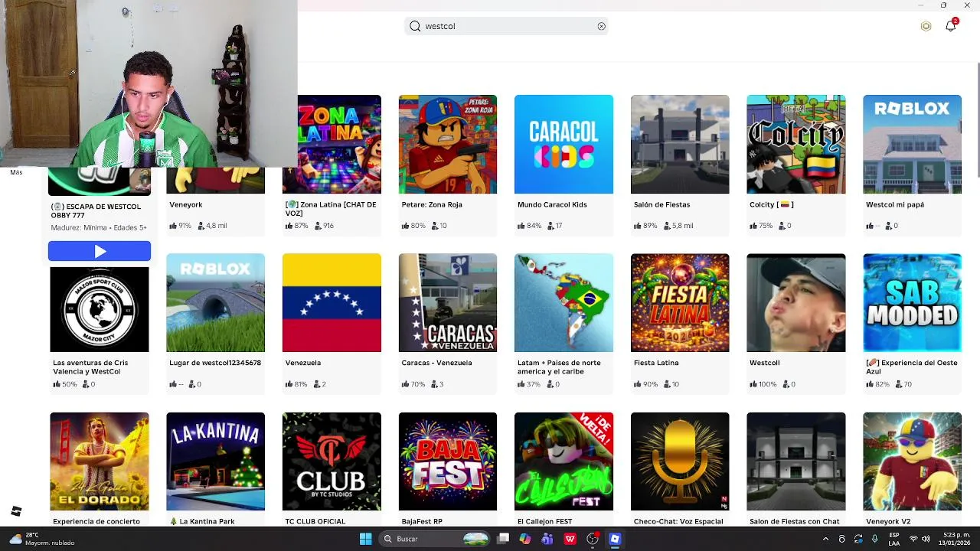The height and width of the screenshot is (551, 980).
Task: Open the Wi-Fi network tray icon
Action: (x=913, y=539)
